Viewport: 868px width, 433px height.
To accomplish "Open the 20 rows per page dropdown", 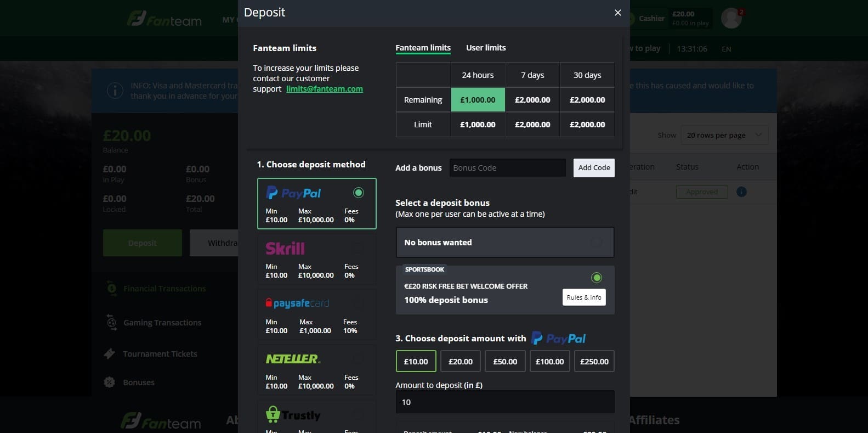I will [x=724, y=135].
